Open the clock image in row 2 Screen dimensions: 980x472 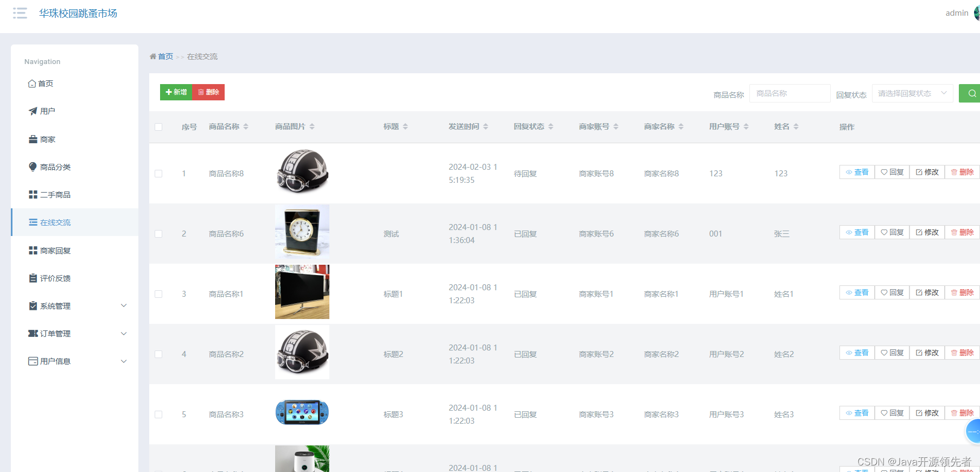302,232
